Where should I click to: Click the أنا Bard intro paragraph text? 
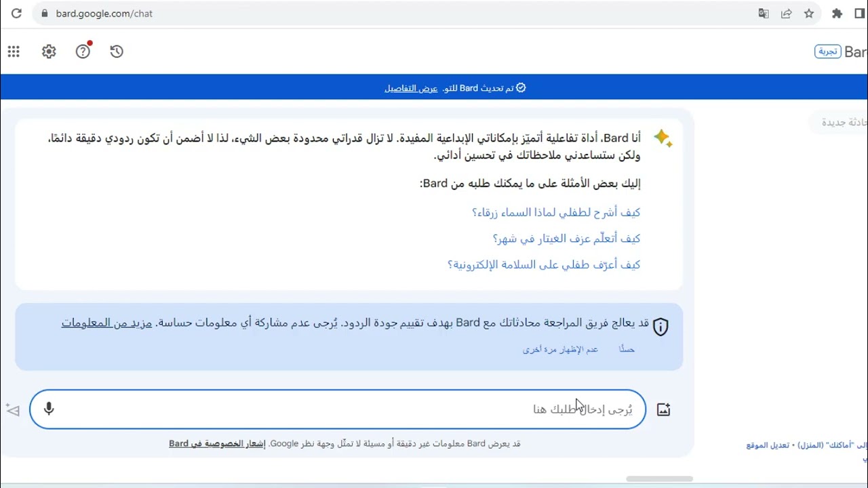click(344, 146)
